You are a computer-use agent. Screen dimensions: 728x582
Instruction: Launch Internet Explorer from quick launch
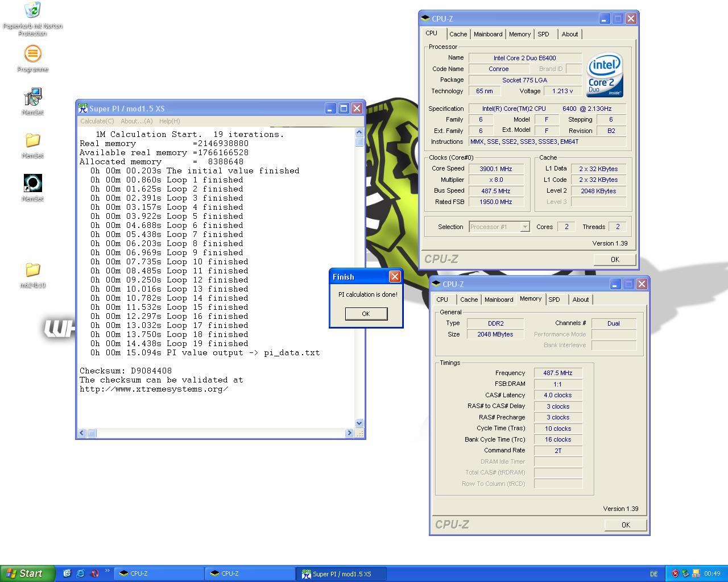[x=81, y=573]
